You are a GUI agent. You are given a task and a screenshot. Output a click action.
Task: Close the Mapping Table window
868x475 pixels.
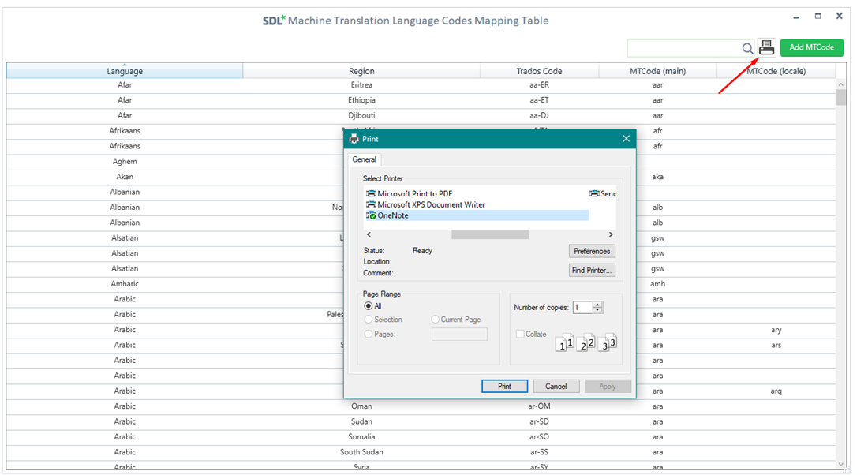[840, 16]
